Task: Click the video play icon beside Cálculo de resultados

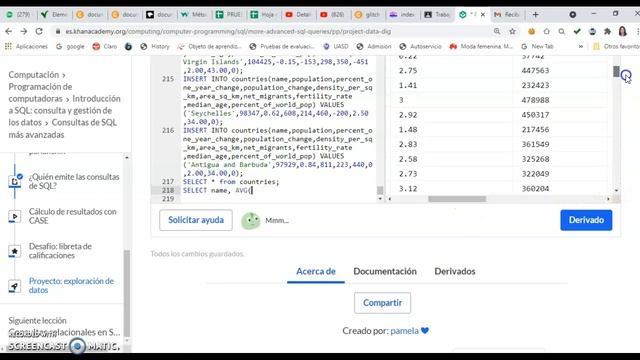Action: click(15, 216)
